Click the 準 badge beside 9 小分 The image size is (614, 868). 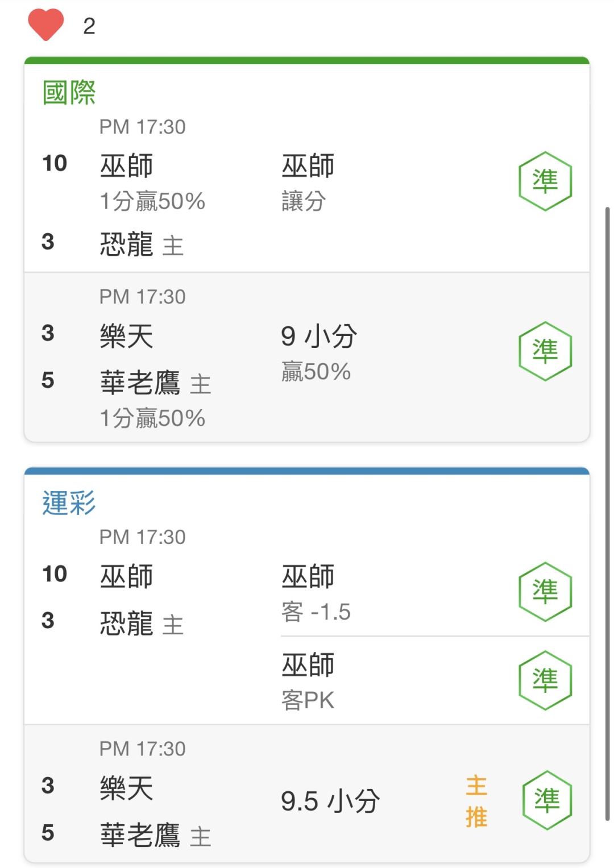pyautogui.click(x=545, y=351)
